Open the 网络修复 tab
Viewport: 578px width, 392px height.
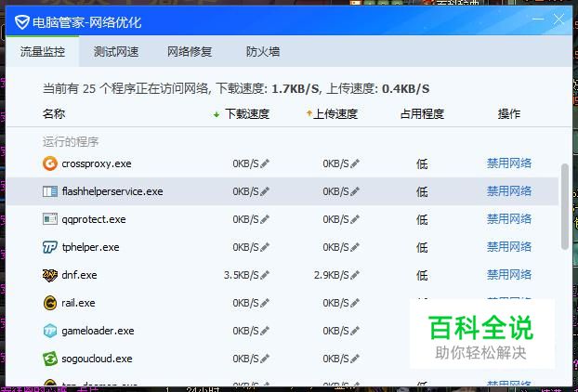coord(190,52)
